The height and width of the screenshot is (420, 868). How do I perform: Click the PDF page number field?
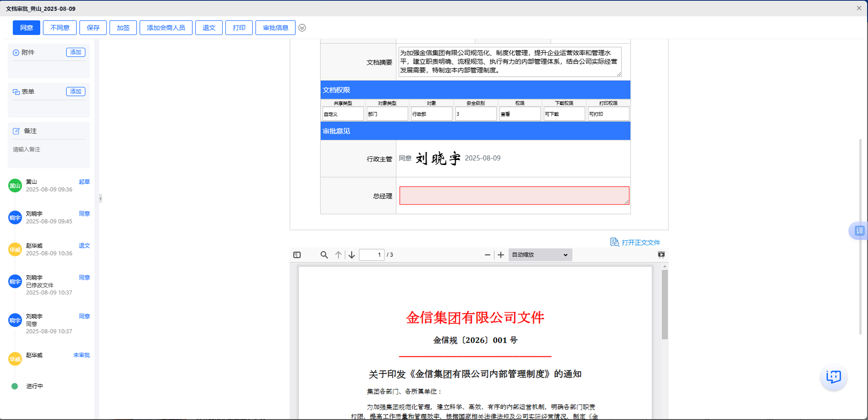[372, 255]
